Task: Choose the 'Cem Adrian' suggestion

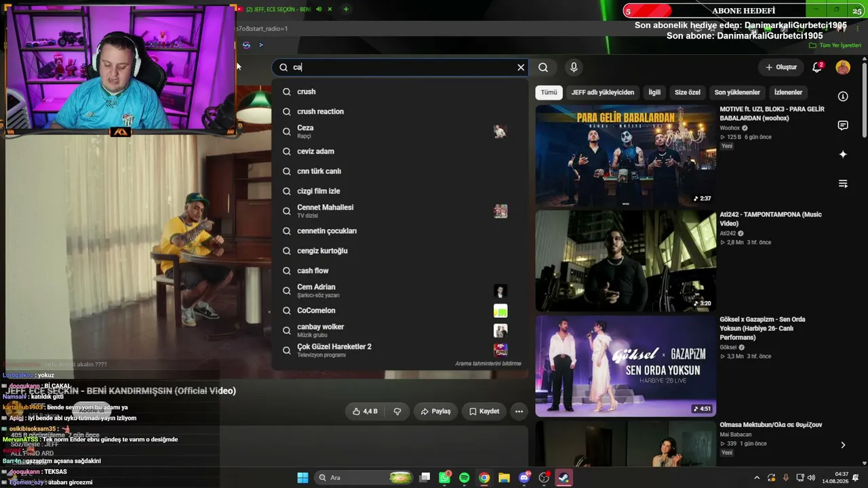Action: (x=399, y=291)
